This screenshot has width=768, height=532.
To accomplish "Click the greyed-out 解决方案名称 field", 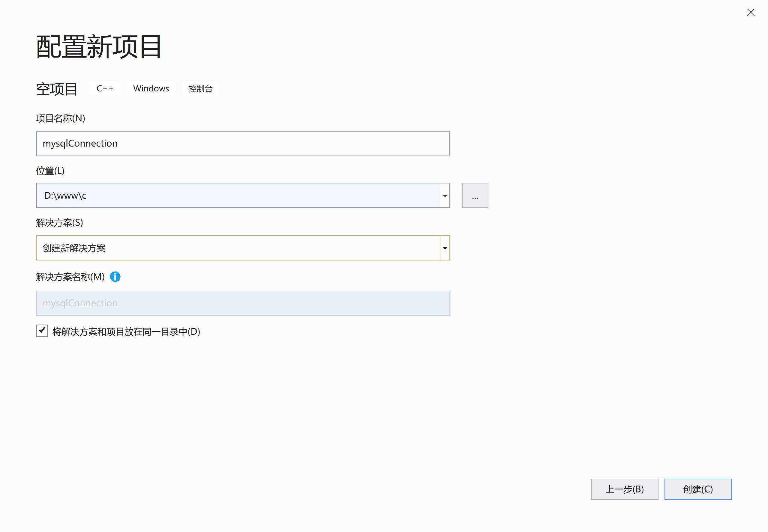I will click(242, 303).
